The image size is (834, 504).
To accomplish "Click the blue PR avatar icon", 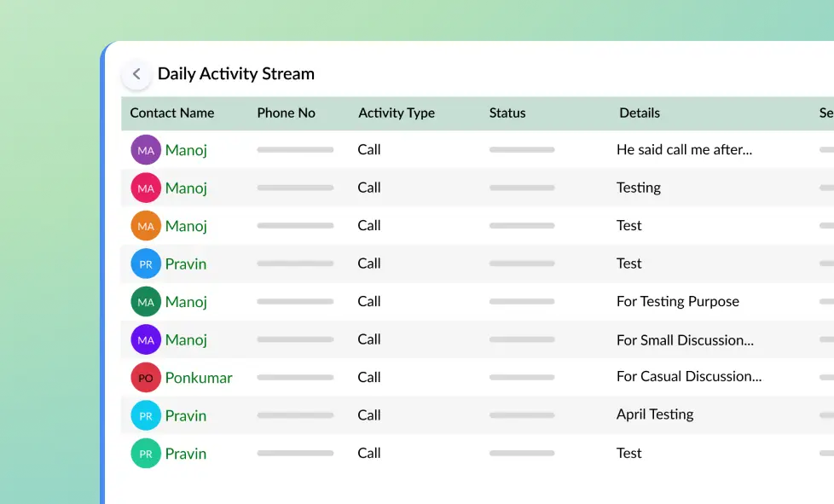I will click(x=146, y=264).
